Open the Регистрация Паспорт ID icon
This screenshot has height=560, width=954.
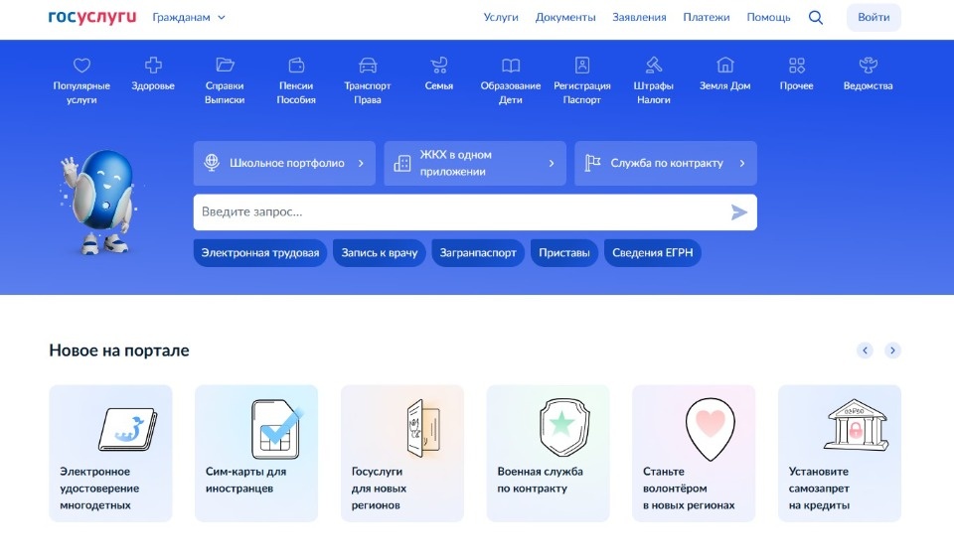pos(582,66)
